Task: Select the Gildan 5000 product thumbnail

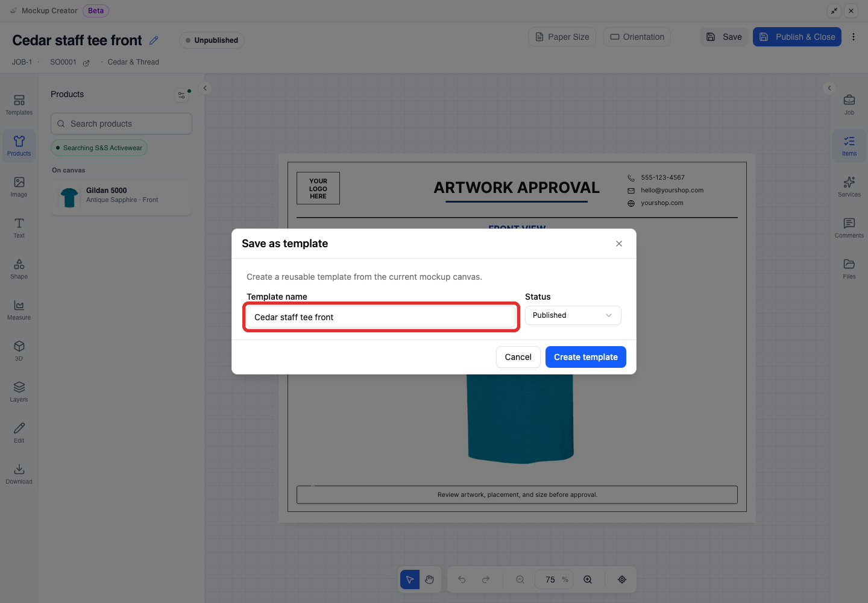Action: tap(69, 197)
